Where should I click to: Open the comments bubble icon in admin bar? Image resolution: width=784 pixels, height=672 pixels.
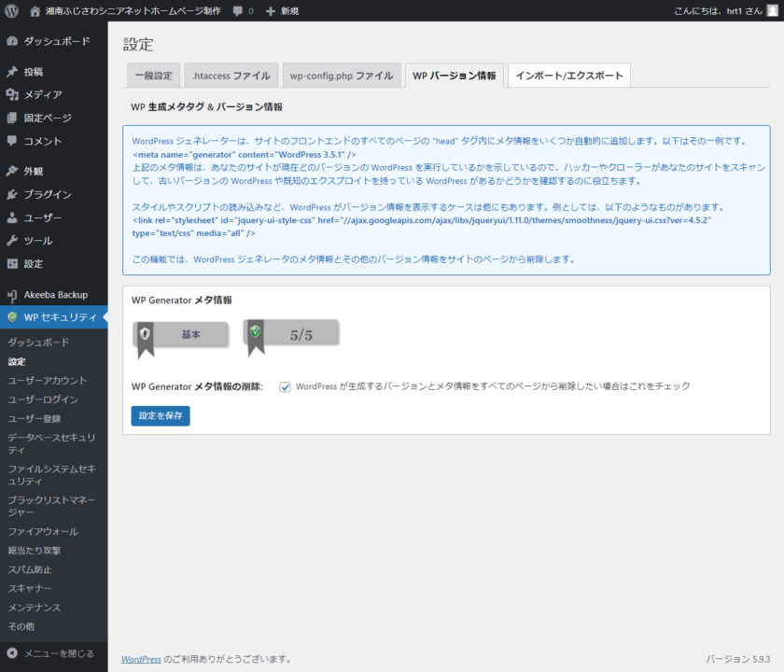pyautogui.click(x=238, y=11)
